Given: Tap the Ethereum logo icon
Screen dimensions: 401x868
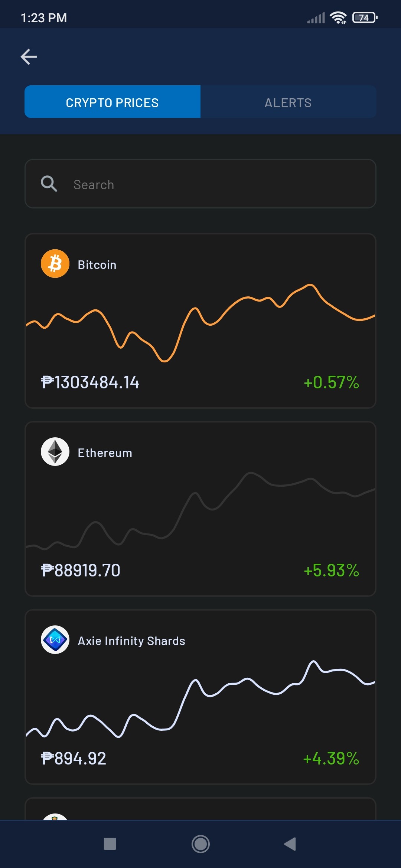Looking at the screenshot, I should [55, 452].
